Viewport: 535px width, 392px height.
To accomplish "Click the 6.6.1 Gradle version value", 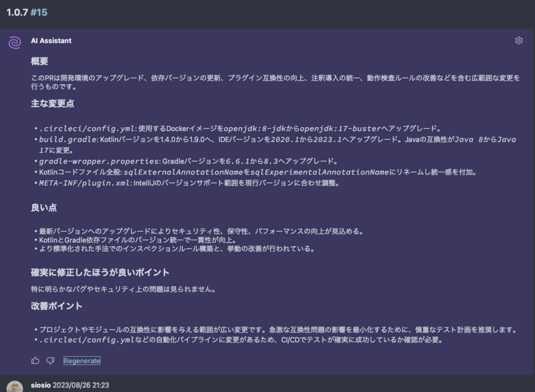I will pos(238,161).
